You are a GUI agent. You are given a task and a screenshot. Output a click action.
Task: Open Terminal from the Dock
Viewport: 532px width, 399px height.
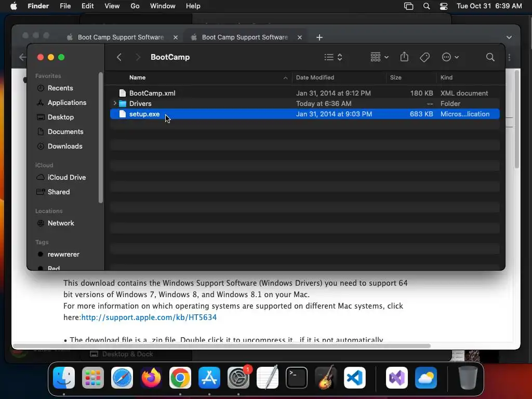[x=297, y=378]
